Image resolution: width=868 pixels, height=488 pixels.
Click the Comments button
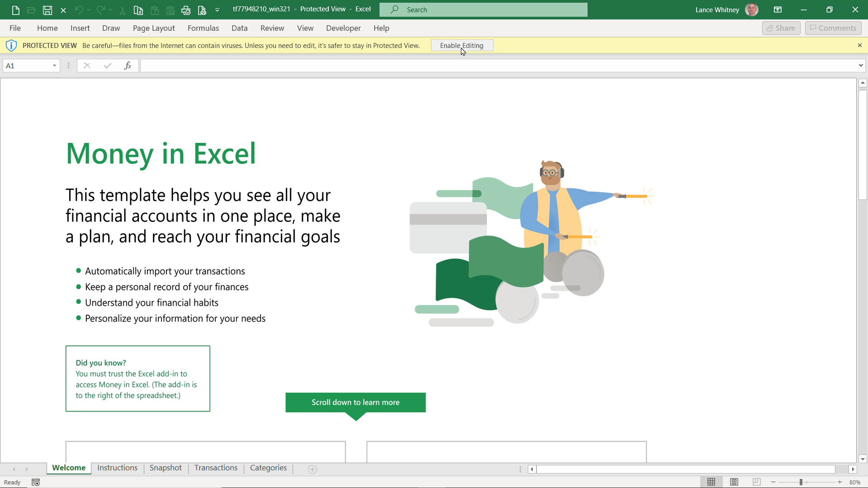tap(833, 28)
